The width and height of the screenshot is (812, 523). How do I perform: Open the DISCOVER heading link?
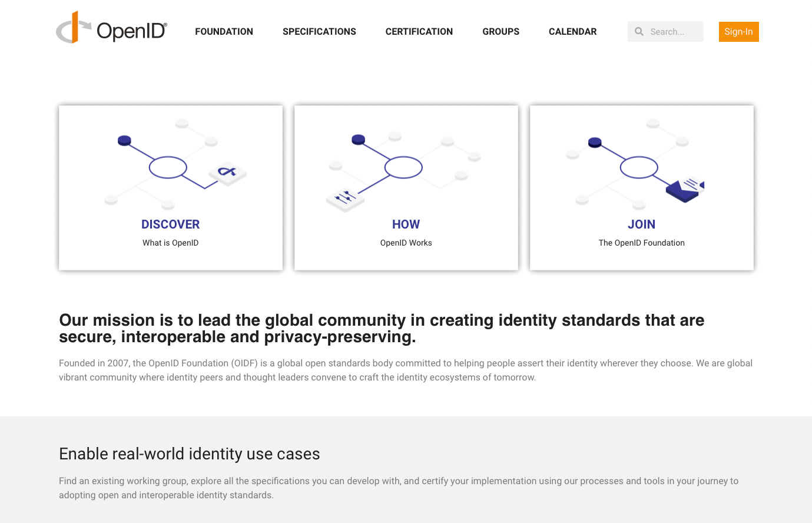(x=171, y=224)
